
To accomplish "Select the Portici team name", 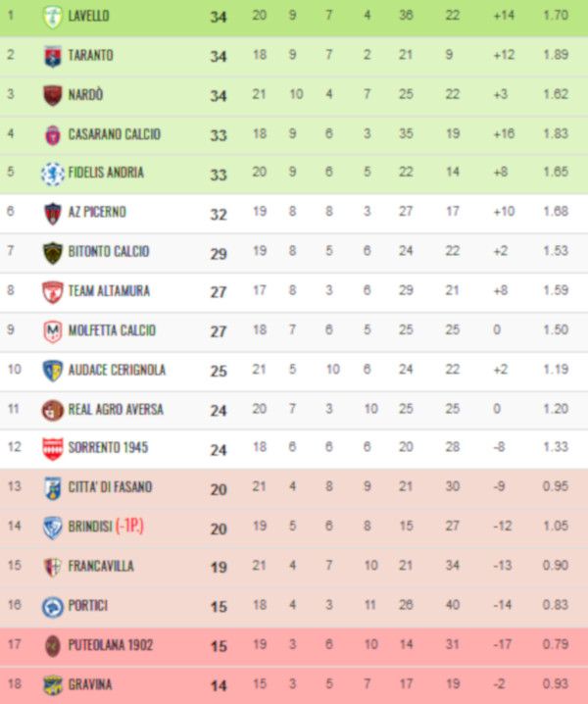I will tap(88, 605).
